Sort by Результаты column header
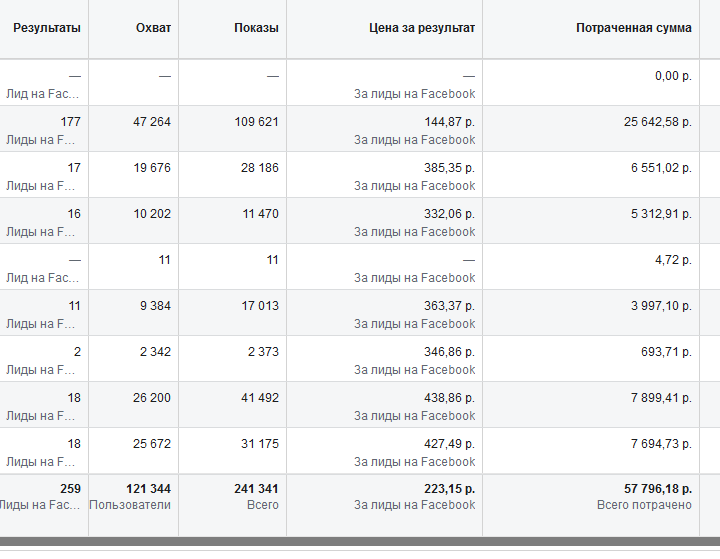720x559 pixels. [47, 28]
